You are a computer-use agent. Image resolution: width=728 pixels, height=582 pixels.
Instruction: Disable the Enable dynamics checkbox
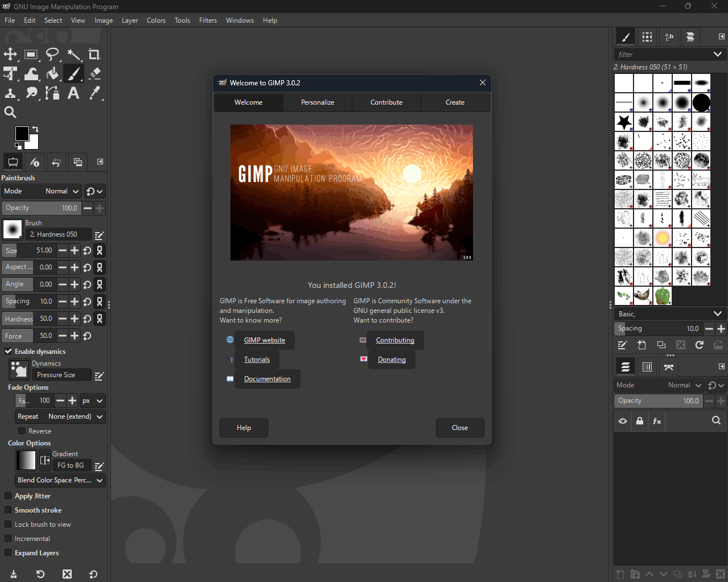(8, 352)
